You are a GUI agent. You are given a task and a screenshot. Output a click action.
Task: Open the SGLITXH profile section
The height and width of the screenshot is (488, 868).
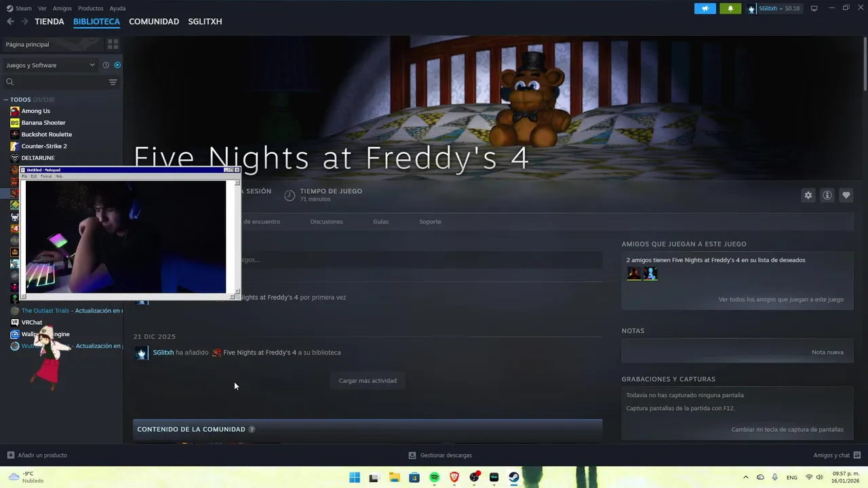tap(205, 22)
